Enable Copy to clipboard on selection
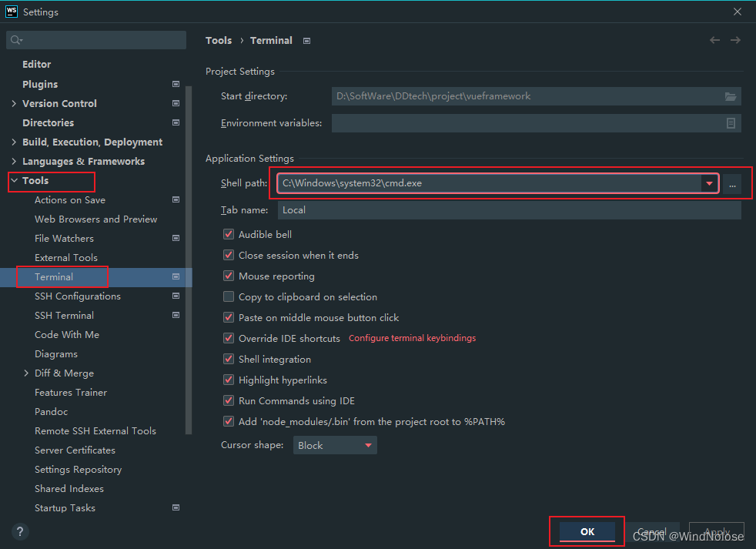 coord(229,296)
